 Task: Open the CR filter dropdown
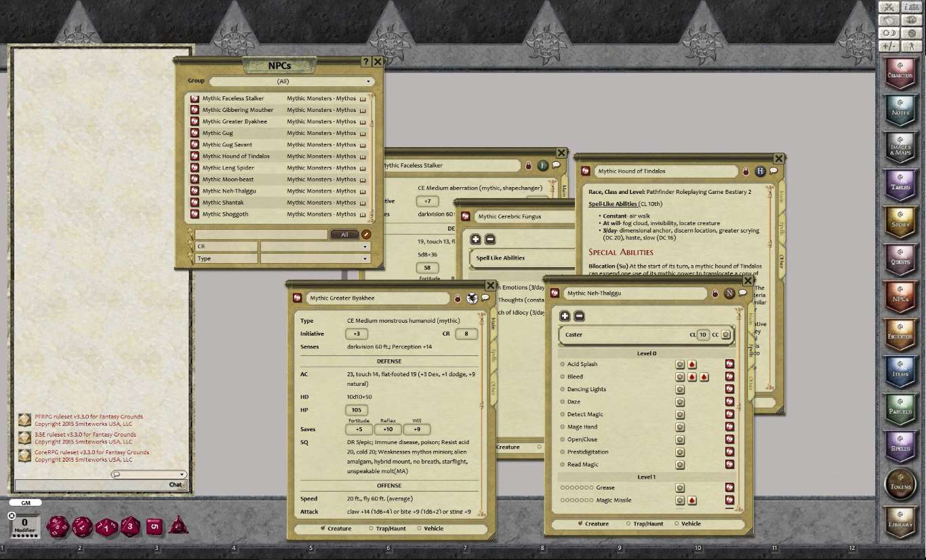[x=315, y=247]
